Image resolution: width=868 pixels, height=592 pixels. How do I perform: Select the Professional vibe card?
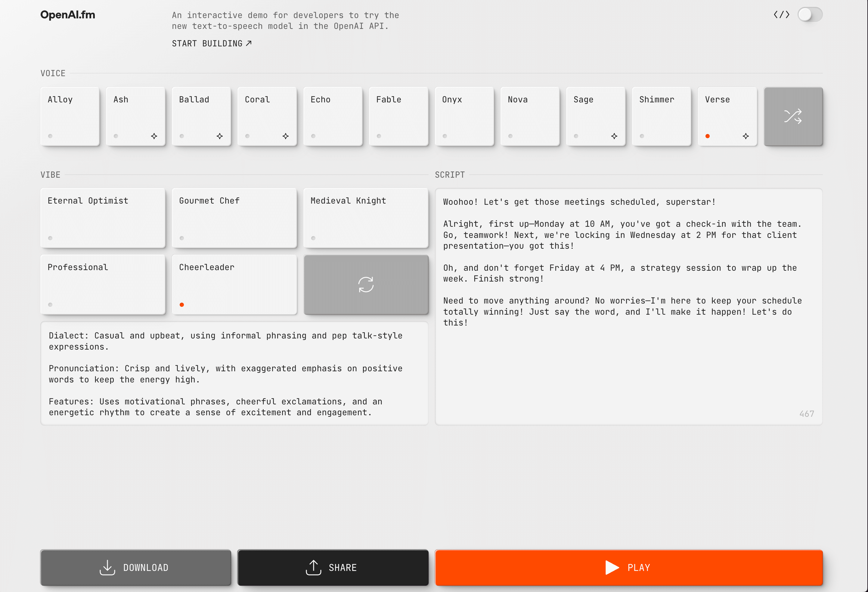(x=103, y=285)
